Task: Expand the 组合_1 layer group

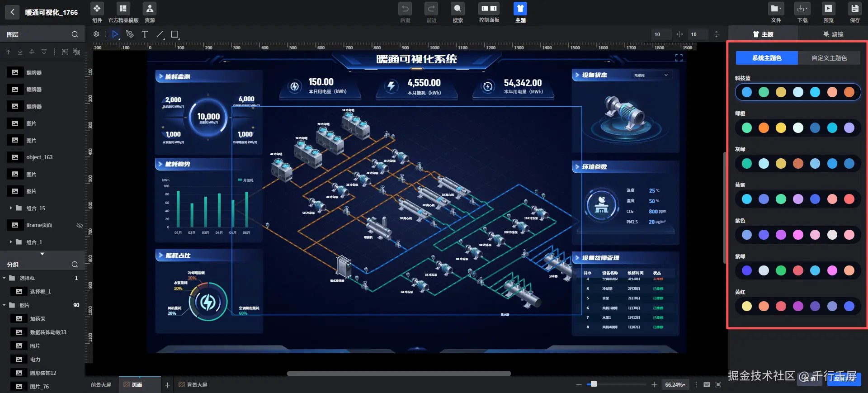Action: pos(11,242)
